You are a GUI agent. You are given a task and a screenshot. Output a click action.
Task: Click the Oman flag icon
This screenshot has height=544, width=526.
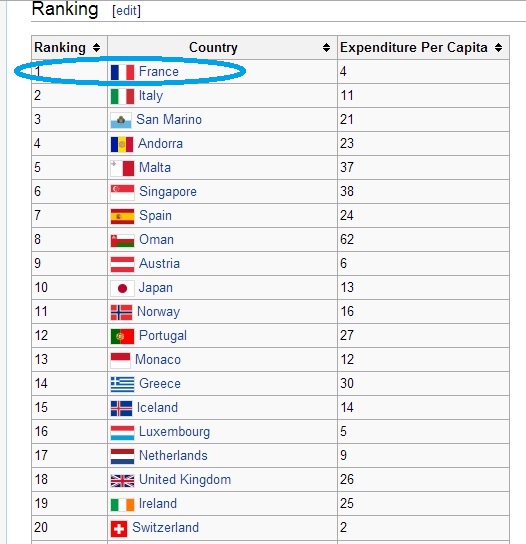[x=122, y=240]
